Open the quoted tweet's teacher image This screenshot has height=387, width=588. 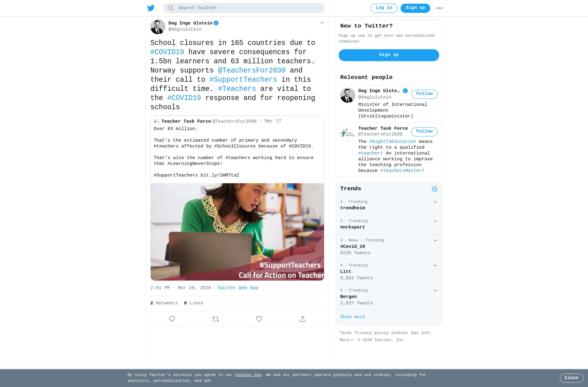237,232
